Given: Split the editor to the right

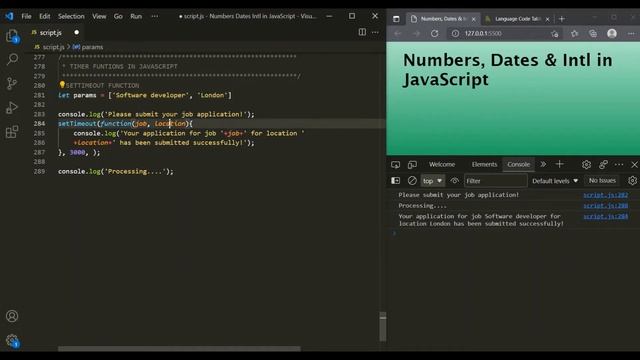Looking at the screenshot, I should tap(362, 32).
